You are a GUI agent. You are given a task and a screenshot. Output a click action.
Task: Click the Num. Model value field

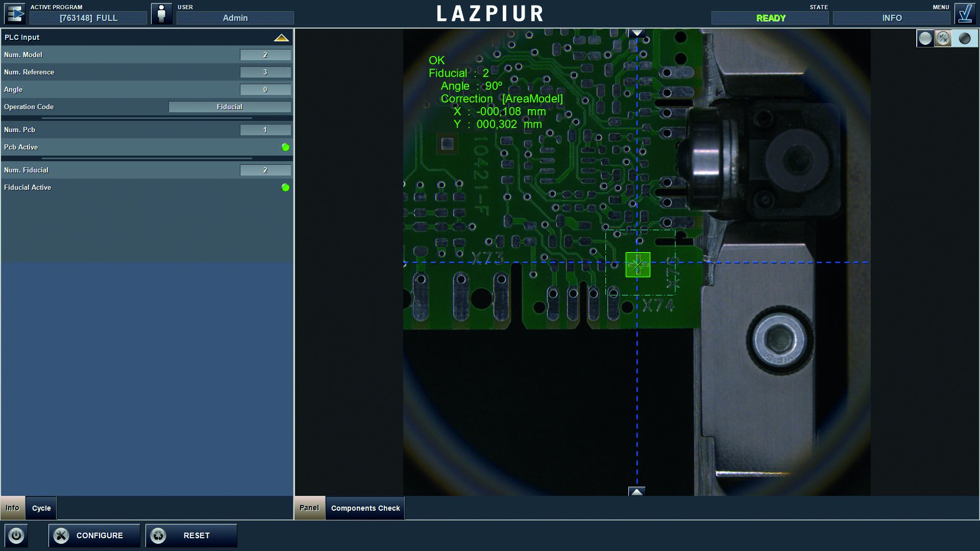pyautogui.click(x=265, y=55)
